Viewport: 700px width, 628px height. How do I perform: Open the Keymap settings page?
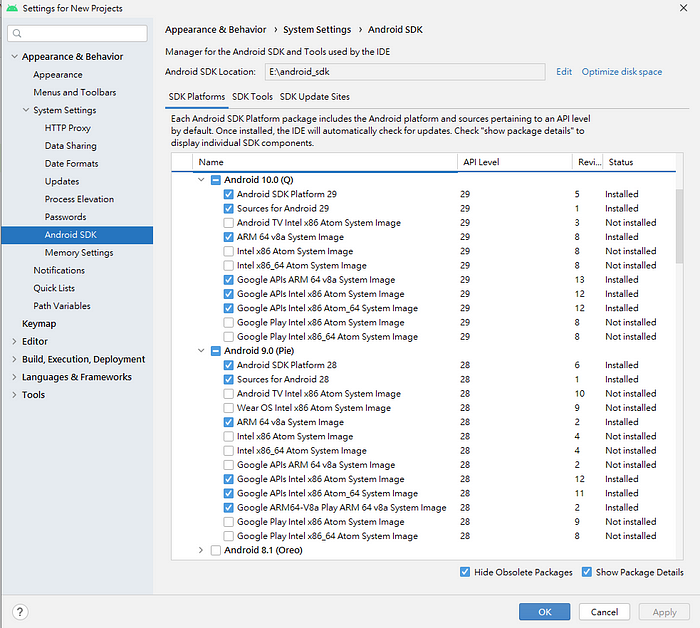[39, 324]
